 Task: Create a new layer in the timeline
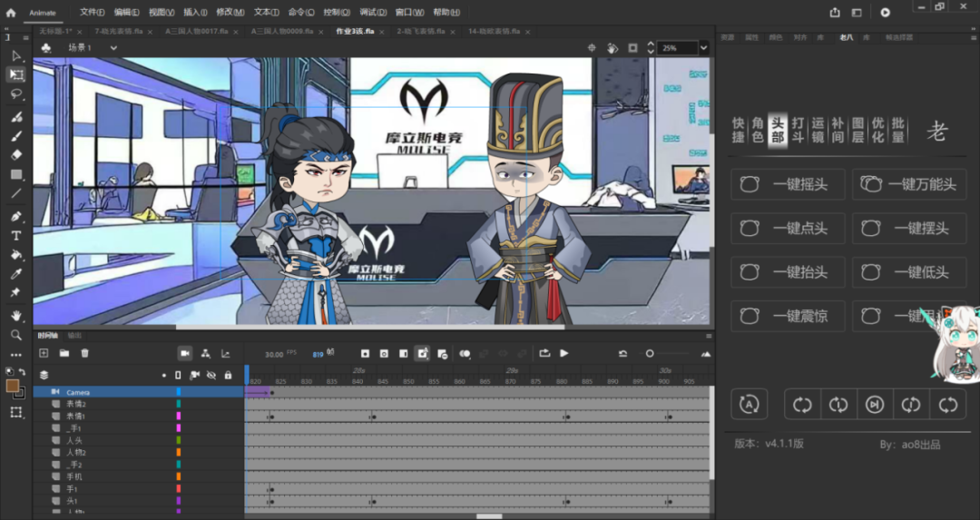[44, 353]
